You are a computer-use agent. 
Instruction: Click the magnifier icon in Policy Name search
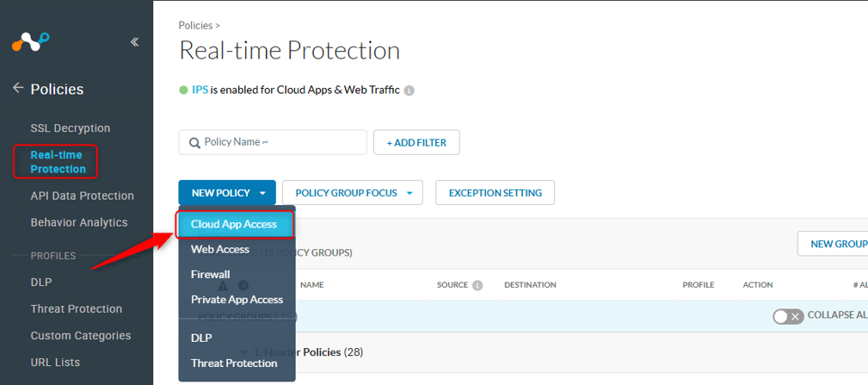194,142
